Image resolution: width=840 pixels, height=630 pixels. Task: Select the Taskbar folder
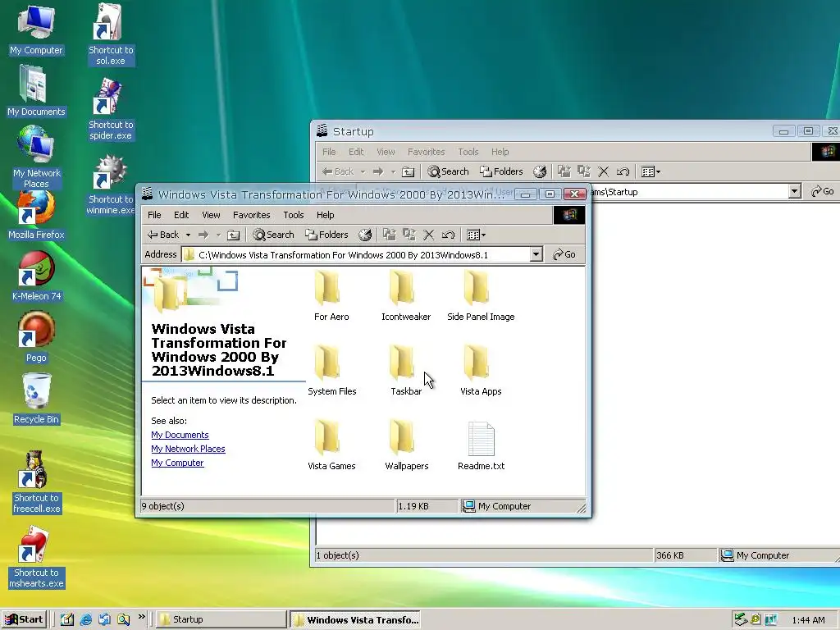[x=405, y=370]
